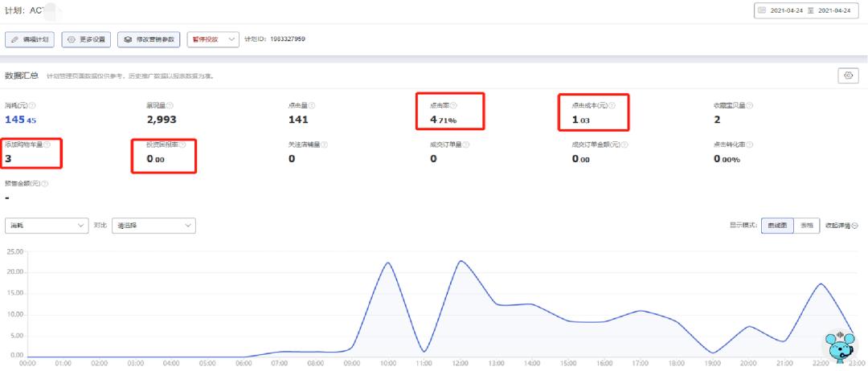The image size is (868, 371).
Task: Click help icon beside 收藏宝贝量
Action: [749, 105]
